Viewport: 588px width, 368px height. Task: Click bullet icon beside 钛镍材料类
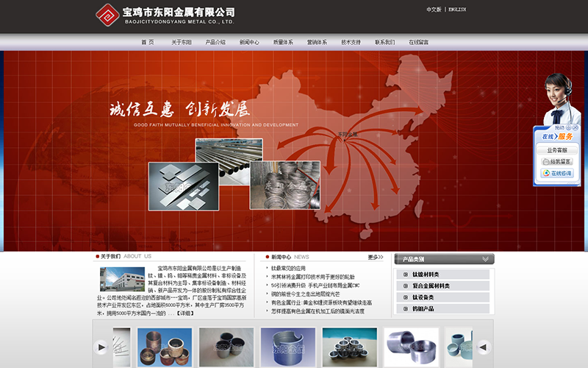click(406, 275)
